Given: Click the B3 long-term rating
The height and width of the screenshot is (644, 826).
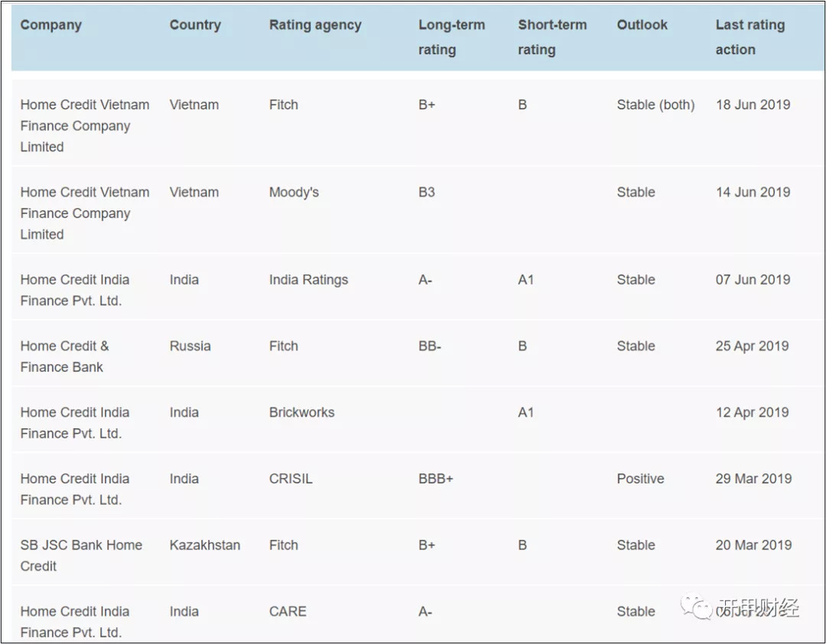Looking at the screenshot, I should 427,192.
